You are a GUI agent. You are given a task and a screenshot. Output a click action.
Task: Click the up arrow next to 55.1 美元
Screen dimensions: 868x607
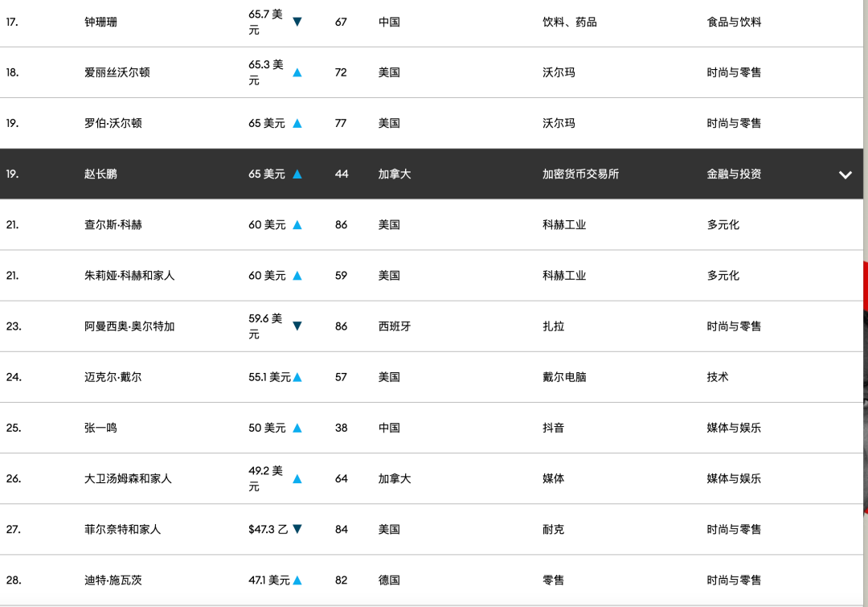pos(297,377)
